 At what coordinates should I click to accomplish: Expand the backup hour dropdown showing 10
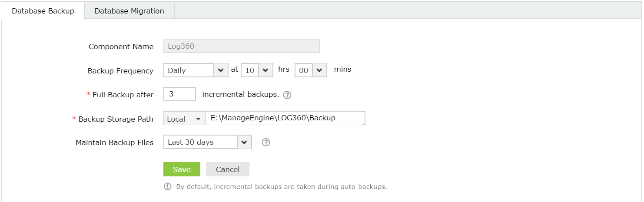(x=257, y=70)
